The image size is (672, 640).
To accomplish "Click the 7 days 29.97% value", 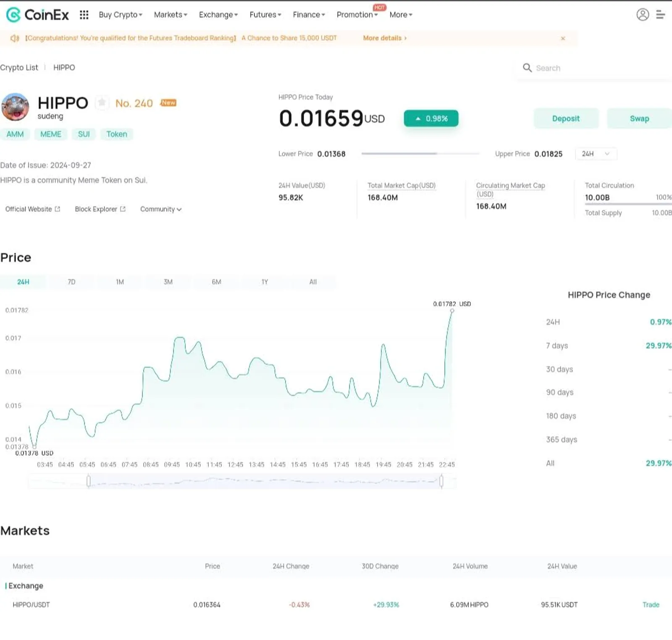I will pyautogui.click(x=659, y=346).
